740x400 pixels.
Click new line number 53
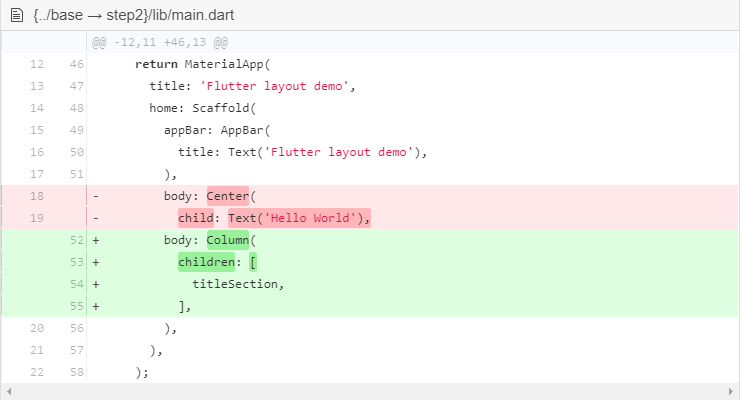[x=77, y=262]
